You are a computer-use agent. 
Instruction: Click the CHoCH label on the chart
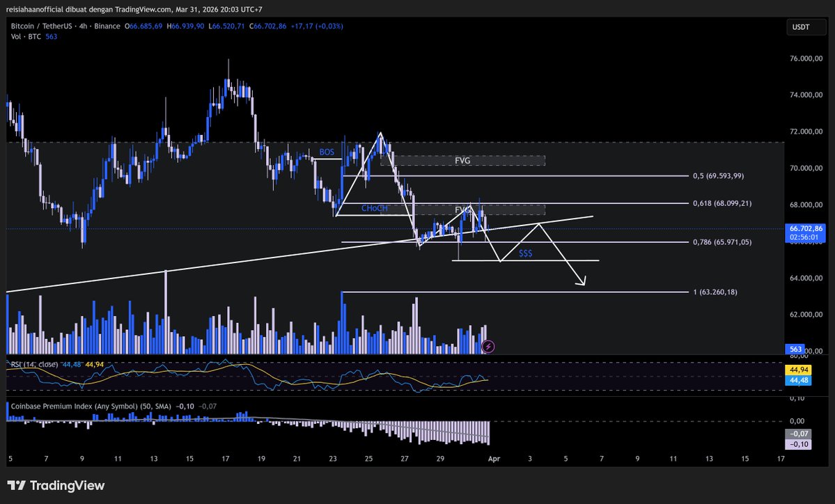point(375,208)
